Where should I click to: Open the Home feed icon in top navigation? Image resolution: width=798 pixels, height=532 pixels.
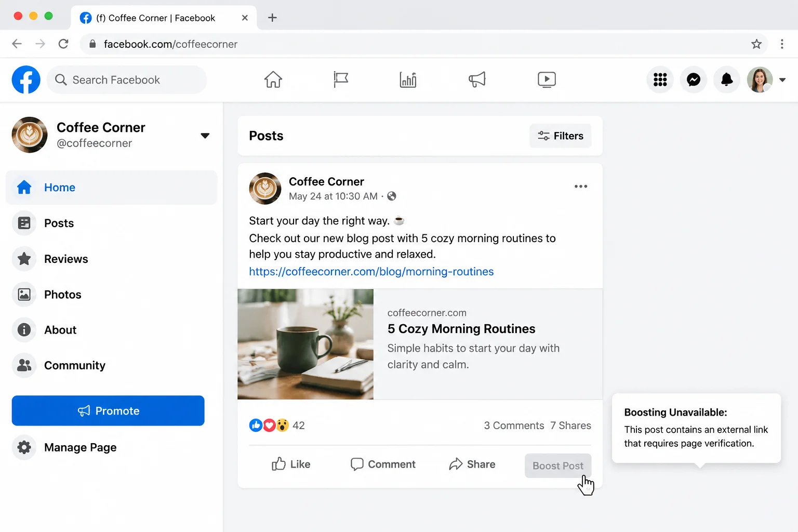tap(273, 79)
